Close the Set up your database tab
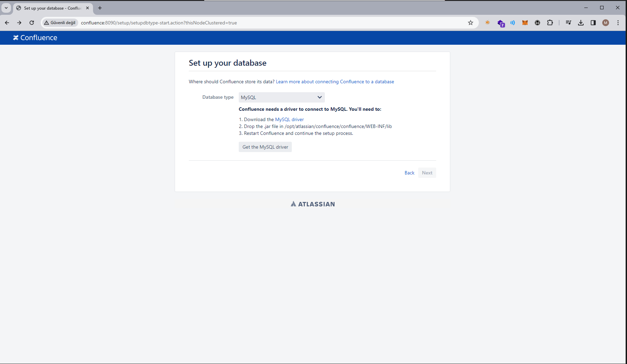The width and height of the screenshot is (627, 364). 88,8
